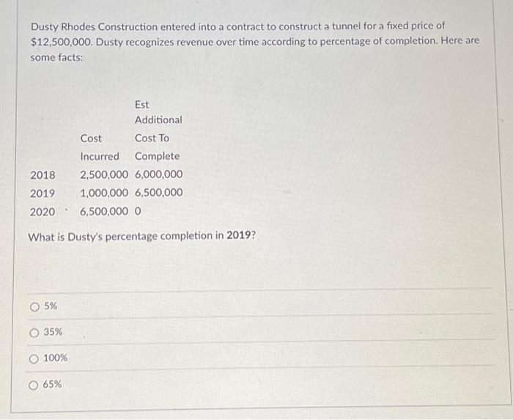Select the 35% radio button
513x420 pixels.
35,332
